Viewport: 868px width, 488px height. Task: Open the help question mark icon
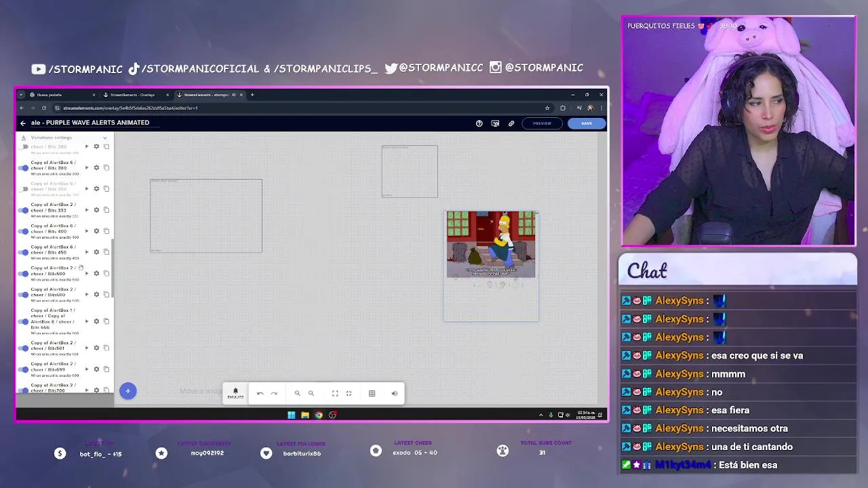tap(479, 123)
